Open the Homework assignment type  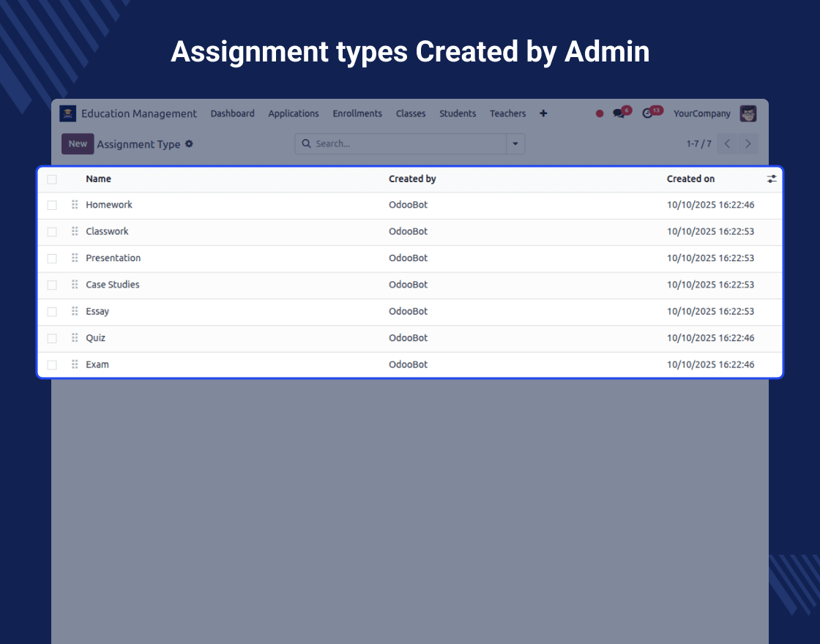click(x=109, y=205)
